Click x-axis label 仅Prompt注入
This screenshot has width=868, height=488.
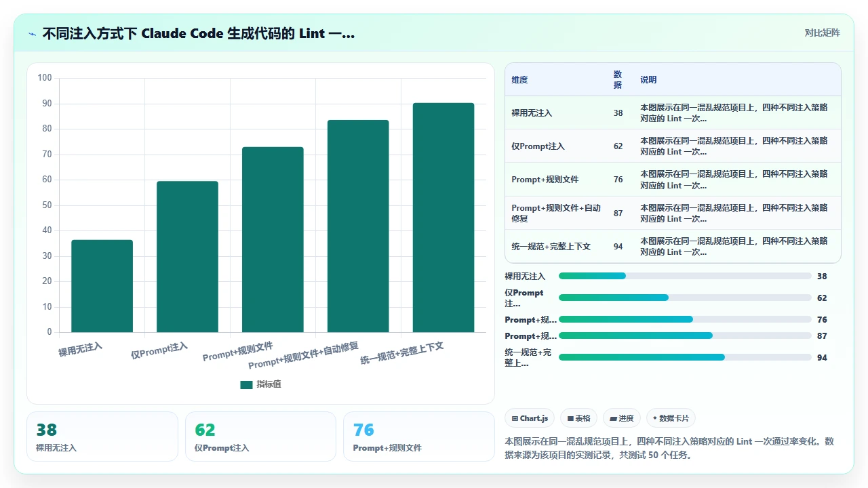pos(159,351)
